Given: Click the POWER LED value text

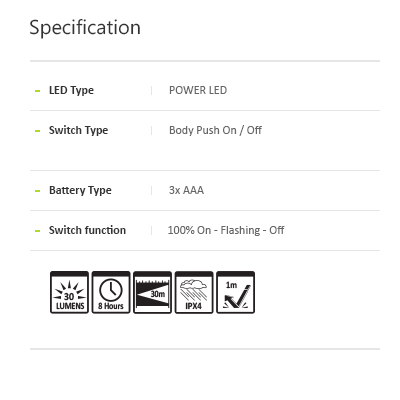Looking at the screenshot, I should pos(198,90).
